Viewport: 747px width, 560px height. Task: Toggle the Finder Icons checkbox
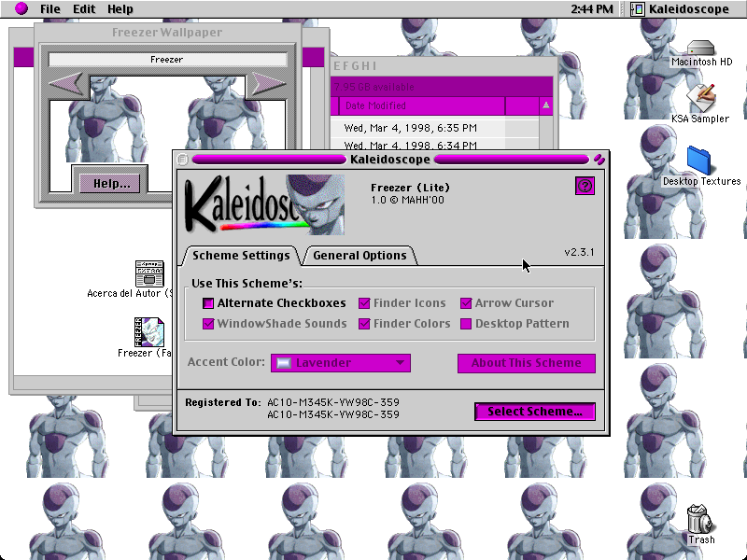364,303
